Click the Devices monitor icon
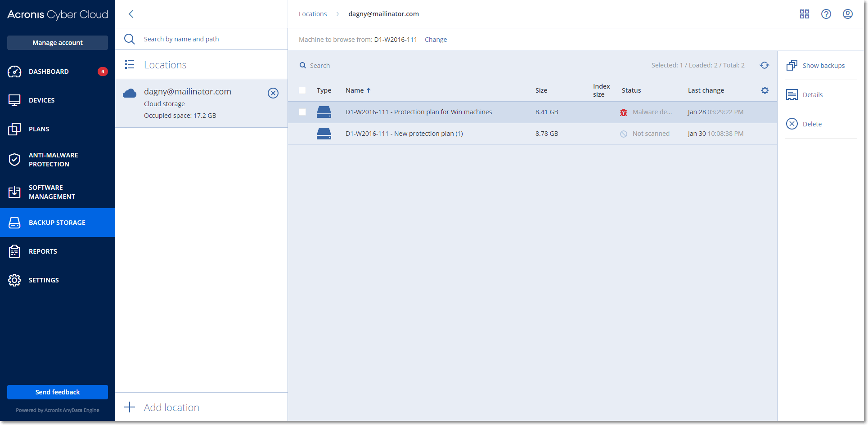The width and height of the screenshot is (868, 425). click(x=14, y=100)
